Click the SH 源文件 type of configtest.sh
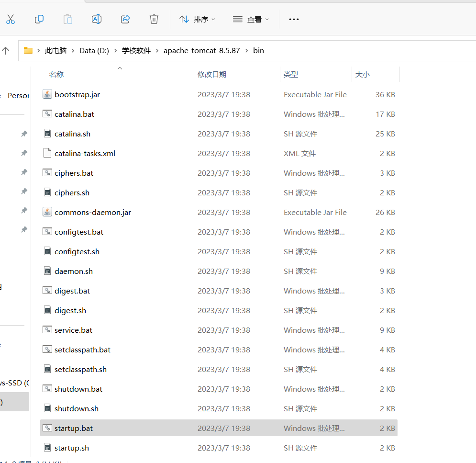This screenshot has height=463, width=476. tap(300, 251)
